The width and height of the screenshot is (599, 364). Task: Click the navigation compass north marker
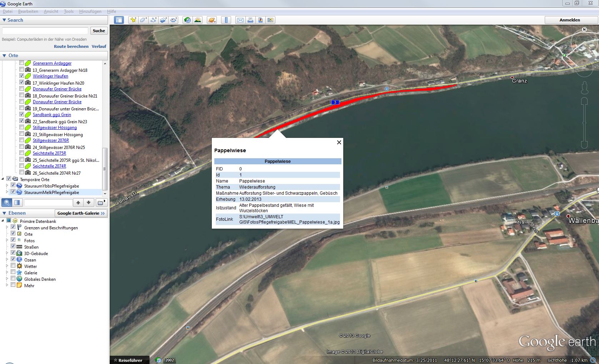[584, 30]
